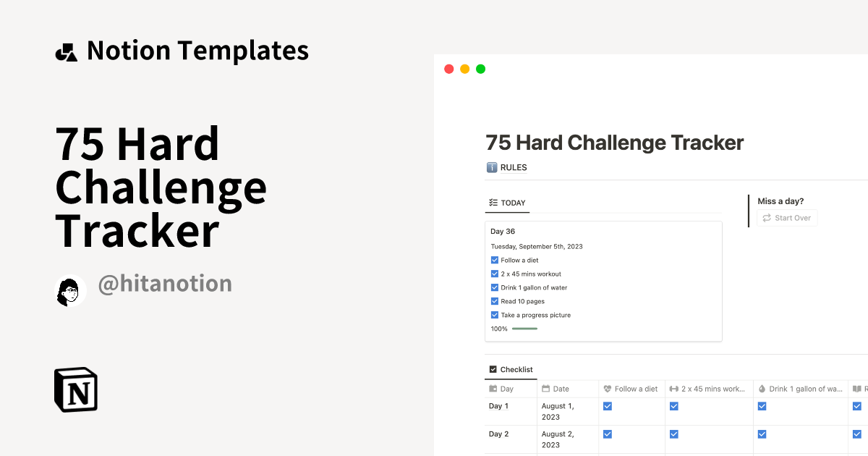Toggle Day 1 Follow a diet checkbox
The height and width of the screenshot is (456, 868).
coord(608,407)
